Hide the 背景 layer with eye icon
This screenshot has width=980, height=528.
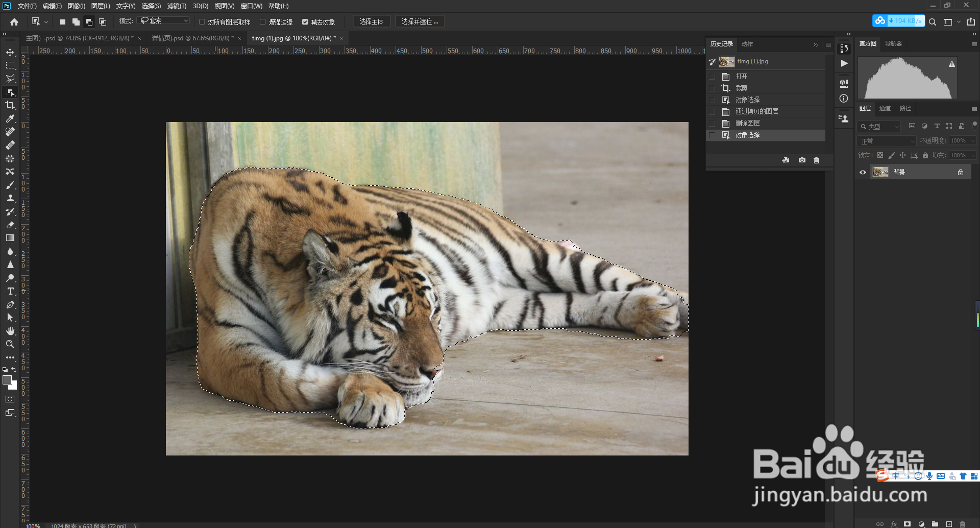[863, 173]
